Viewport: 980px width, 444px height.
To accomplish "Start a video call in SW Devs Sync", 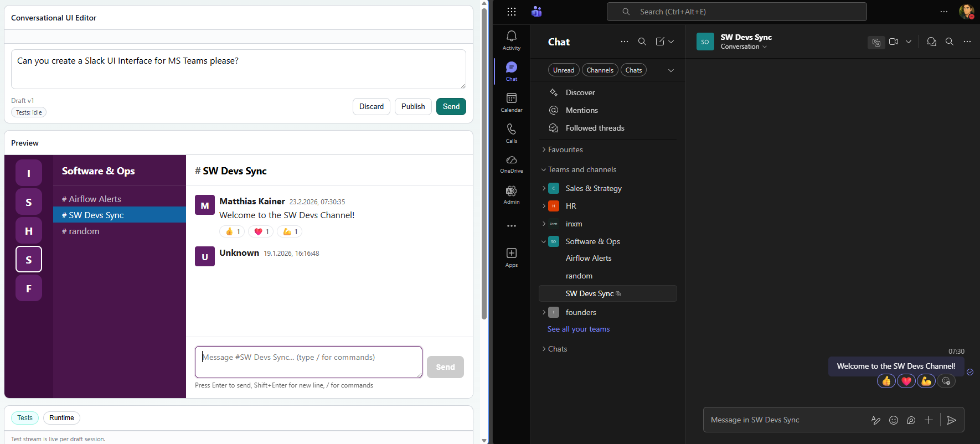I will [x=893, y=42].
